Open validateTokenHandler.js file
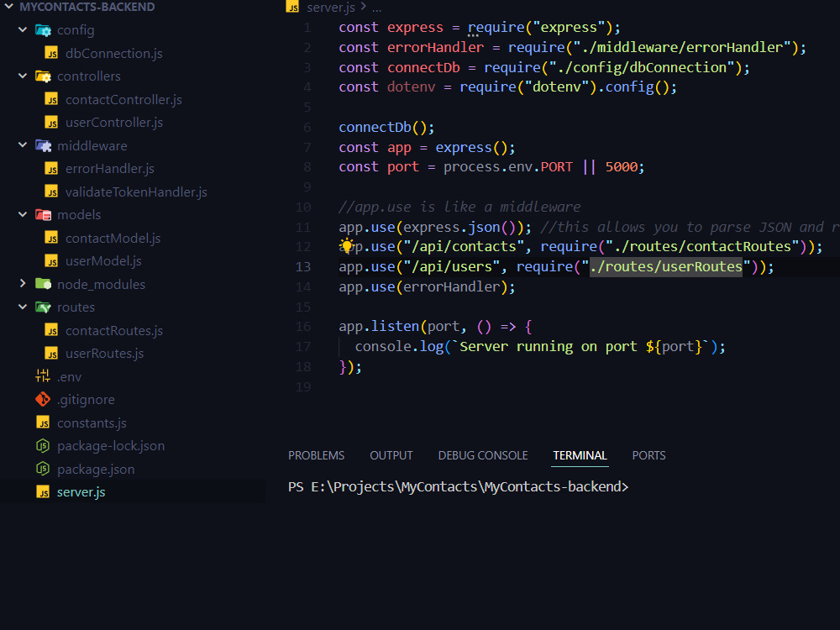 tap(136, 192)
